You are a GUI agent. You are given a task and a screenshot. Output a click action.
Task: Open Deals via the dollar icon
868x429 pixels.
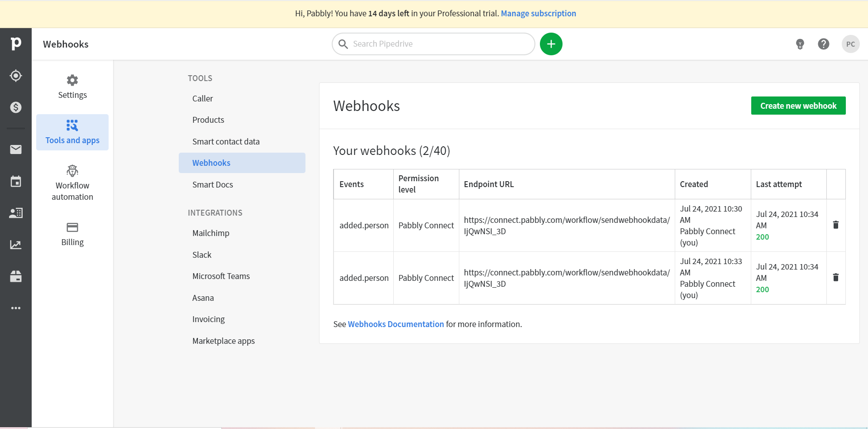tap(16, 107)
